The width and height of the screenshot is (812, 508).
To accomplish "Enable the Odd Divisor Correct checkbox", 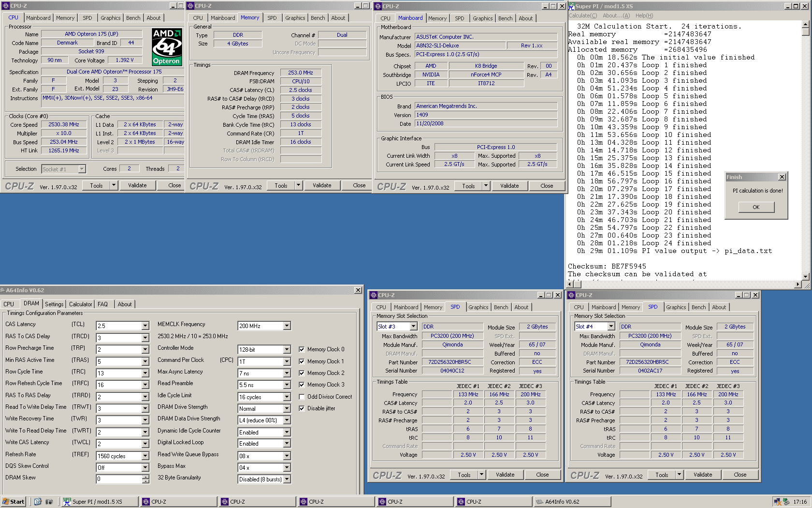I will 302,397.
